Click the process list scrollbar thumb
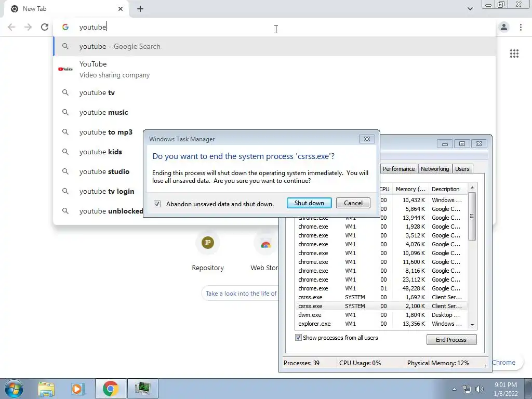The image size is (532, 399). (472, 217)
